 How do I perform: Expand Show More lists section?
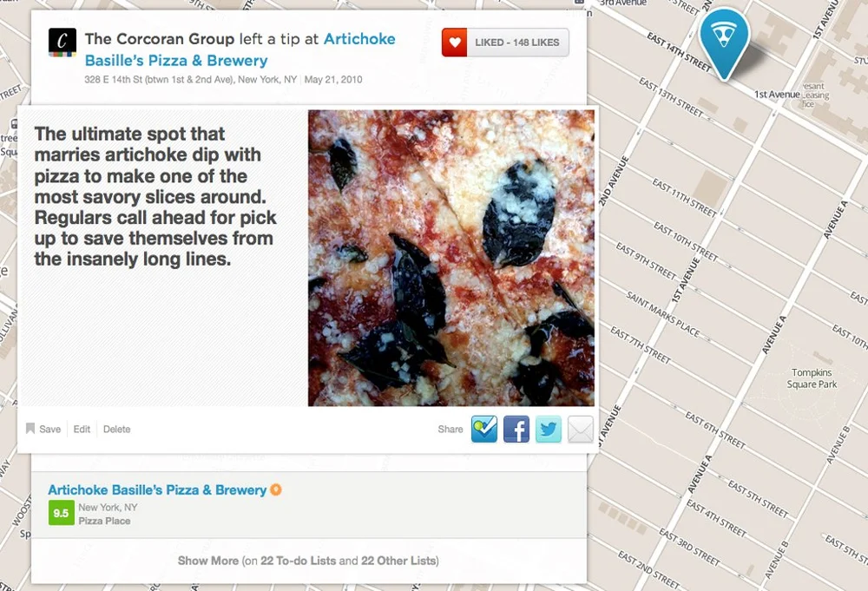308,561
